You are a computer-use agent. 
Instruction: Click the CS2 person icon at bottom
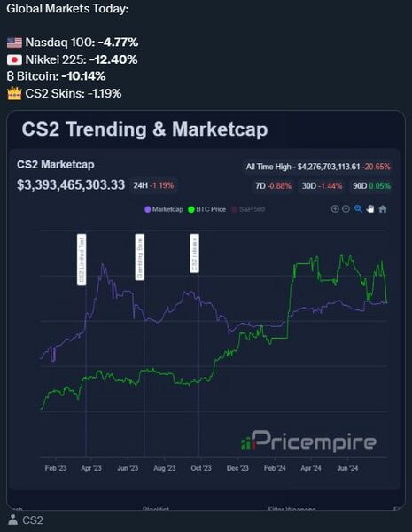click(x=13, y=520)
